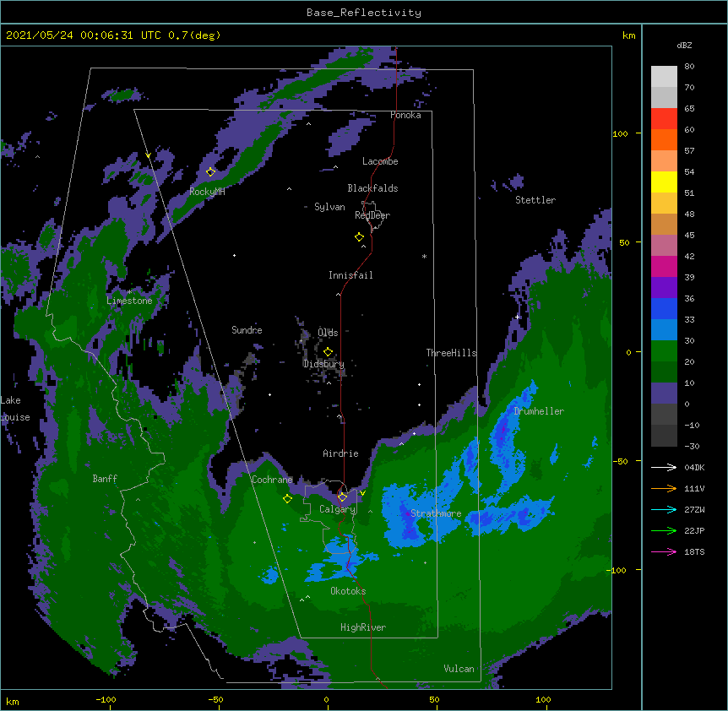Click the Blackfalds map label
This screenshot has width=728, height=711.
pos(372,188)
